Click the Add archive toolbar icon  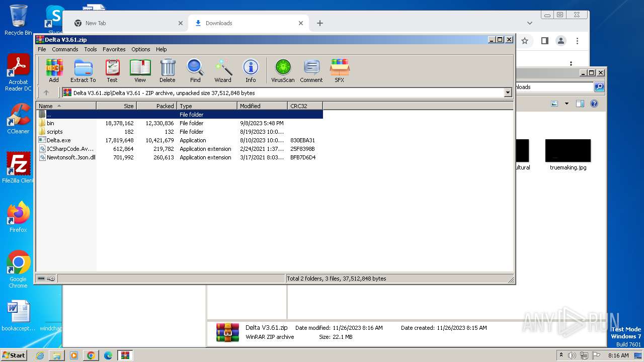[54, 70]
